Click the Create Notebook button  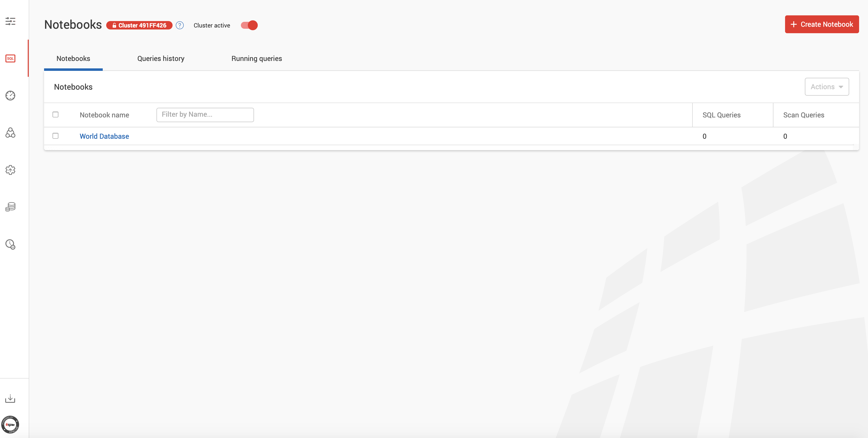(x=822, y=24)
